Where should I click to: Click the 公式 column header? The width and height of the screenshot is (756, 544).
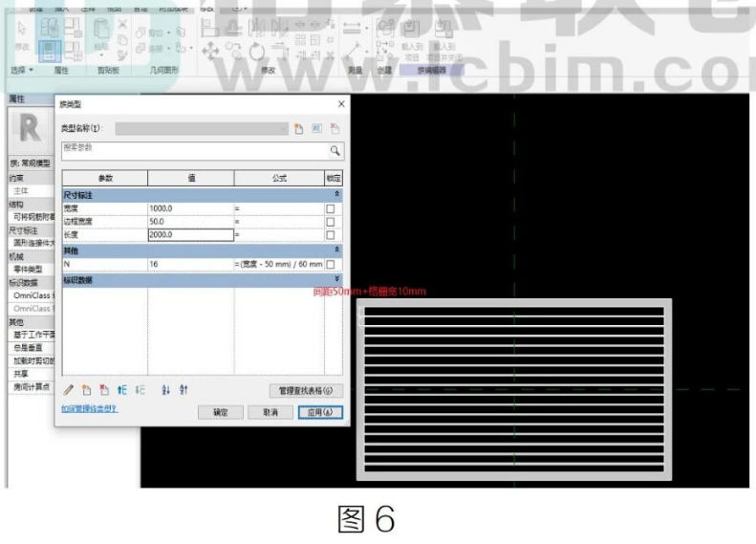[279, 178]
